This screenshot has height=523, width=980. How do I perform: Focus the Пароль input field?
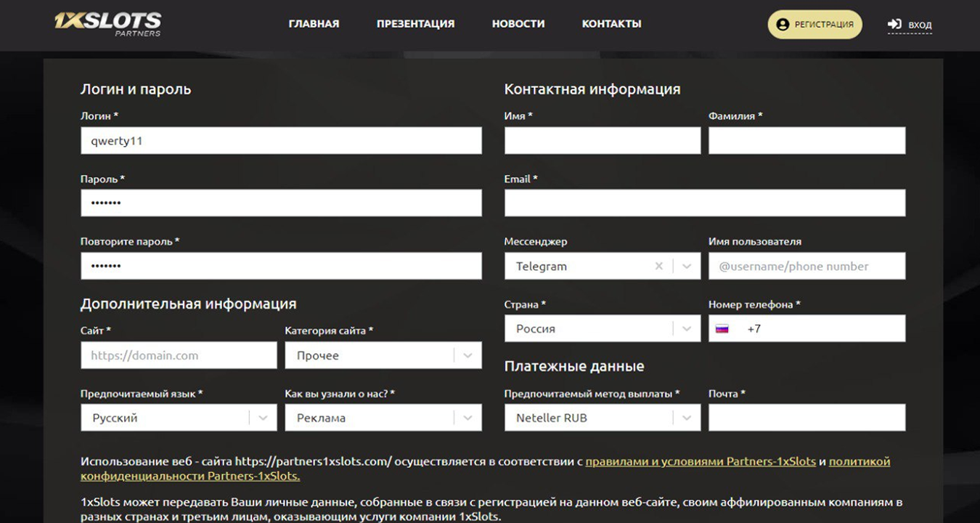point(281,203)
